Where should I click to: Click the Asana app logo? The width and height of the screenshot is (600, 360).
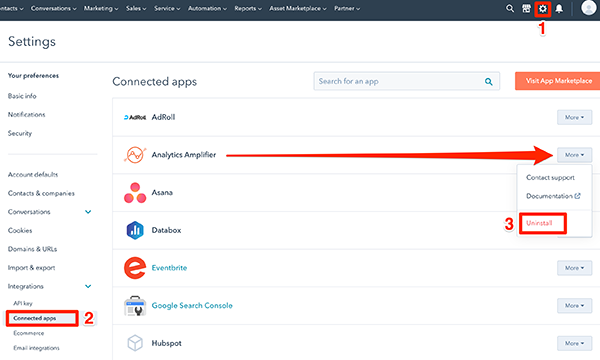pos(135,193)
